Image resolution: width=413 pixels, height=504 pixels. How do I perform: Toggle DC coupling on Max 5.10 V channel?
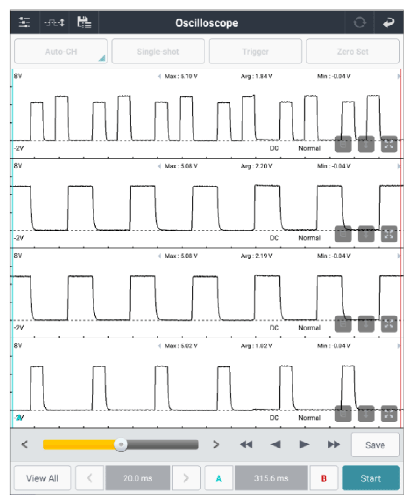click(x=274, y=148)
